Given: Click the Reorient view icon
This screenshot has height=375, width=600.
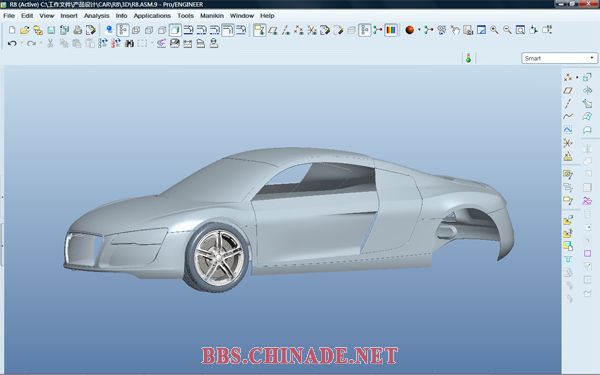Looking at the screenshot, I should tap(533, 30).
